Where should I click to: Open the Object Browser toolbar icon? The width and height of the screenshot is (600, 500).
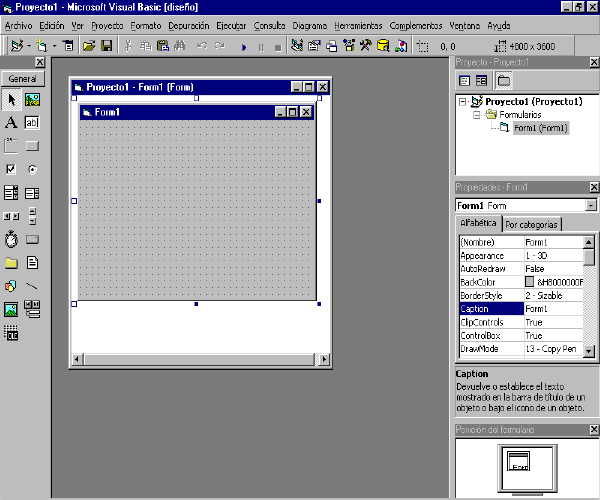(349, 46)
